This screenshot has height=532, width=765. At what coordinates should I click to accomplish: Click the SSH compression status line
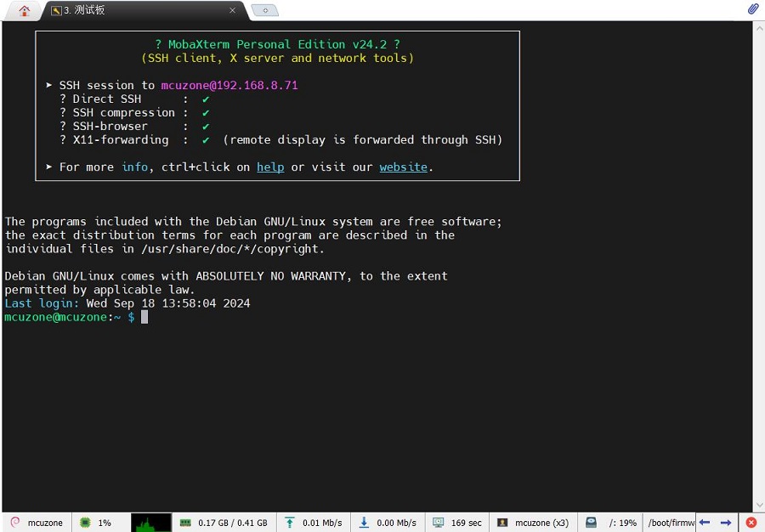pos(134,113)
